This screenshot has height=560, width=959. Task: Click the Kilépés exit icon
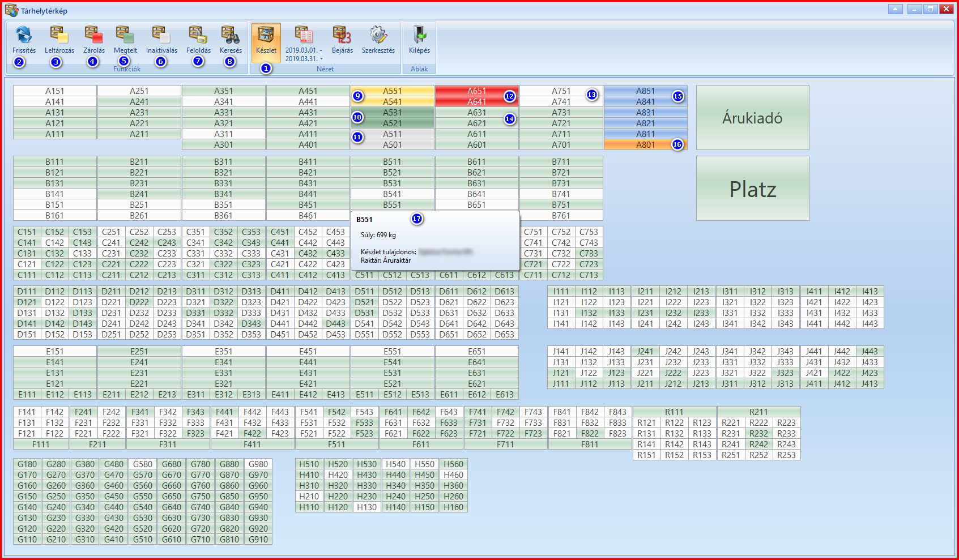pos(419,35)
